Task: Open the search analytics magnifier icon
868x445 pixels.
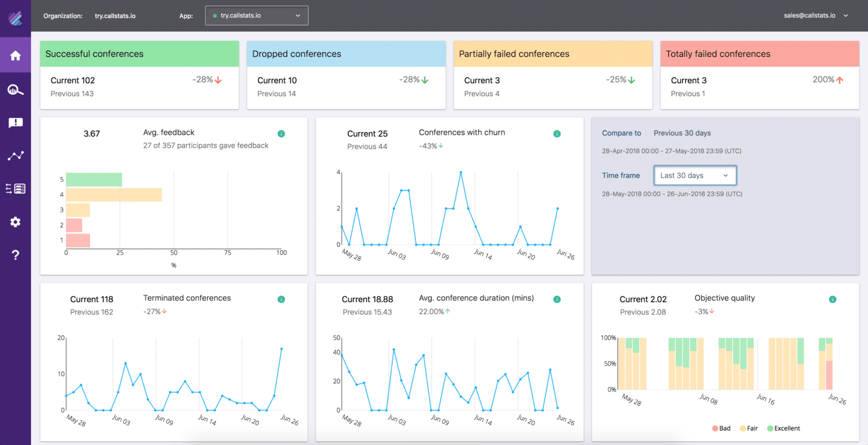Action: (15, 90)
